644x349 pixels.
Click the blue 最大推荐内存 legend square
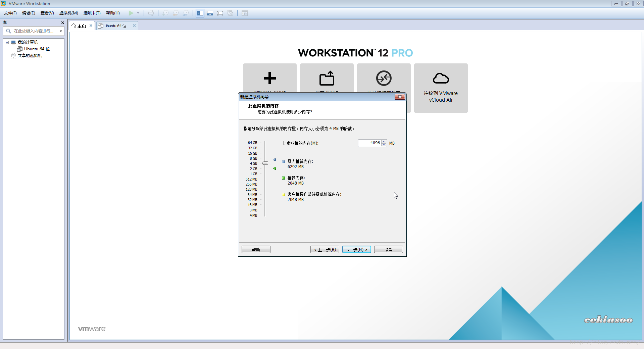[284, 162]
